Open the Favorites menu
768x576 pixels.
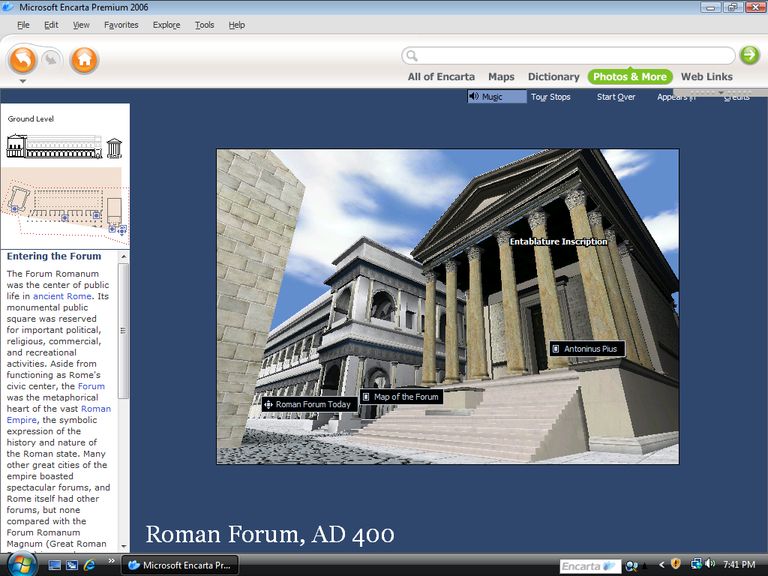pyautogui.click(x=121, y=25)
